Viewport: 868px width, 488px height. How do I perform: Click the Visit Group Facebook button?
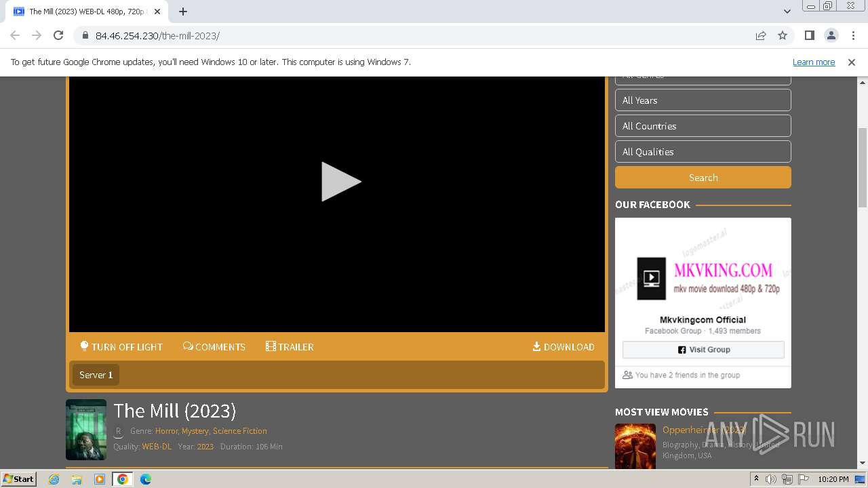click(703, 350)
